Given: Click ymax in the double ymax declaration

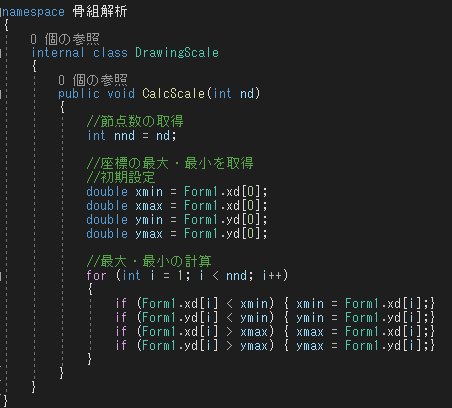Looking at the screenshot, I should click(x=149, y=234).
